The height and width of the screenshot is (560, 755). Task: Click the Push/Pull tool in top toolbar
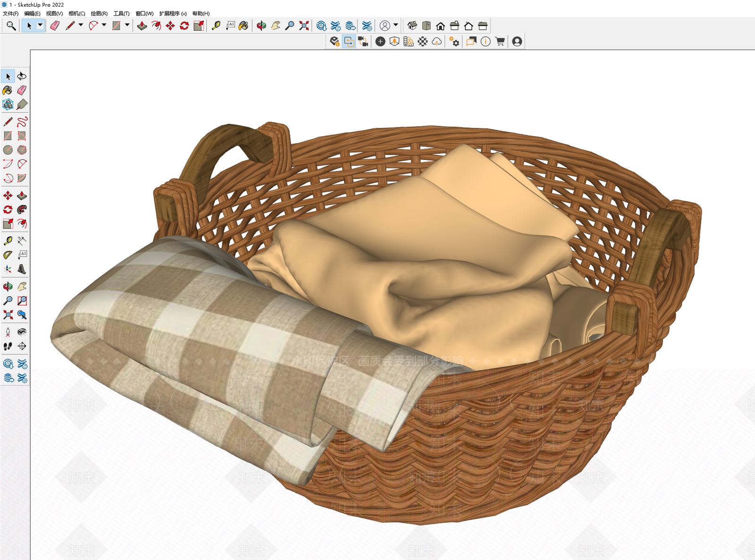142,25
